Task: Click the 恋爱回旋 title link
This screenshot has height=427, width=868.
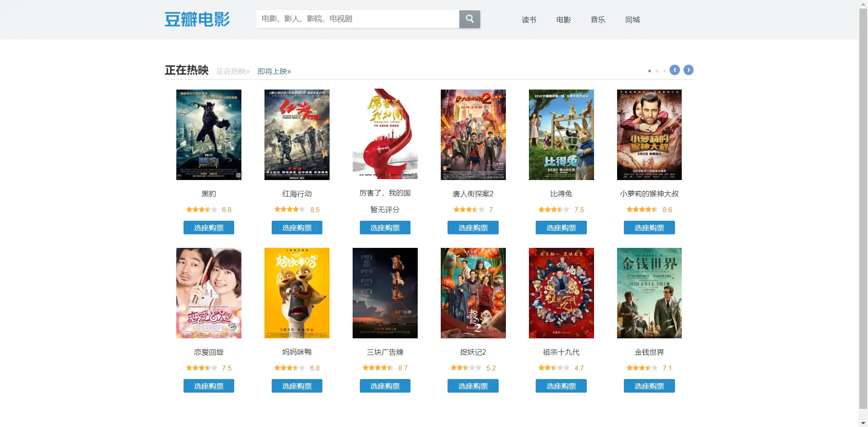Action: (x=209, y=352)
